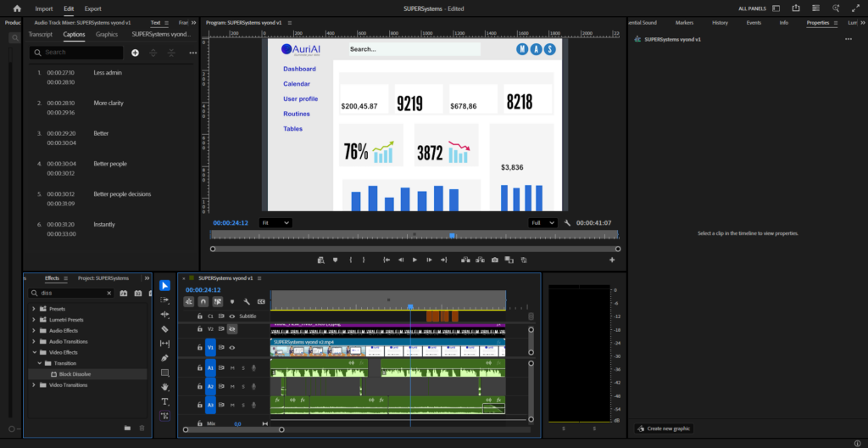Viewport: 868px width, 448px height.
Task: Open the Transcript tab
Action: [41, 35]
